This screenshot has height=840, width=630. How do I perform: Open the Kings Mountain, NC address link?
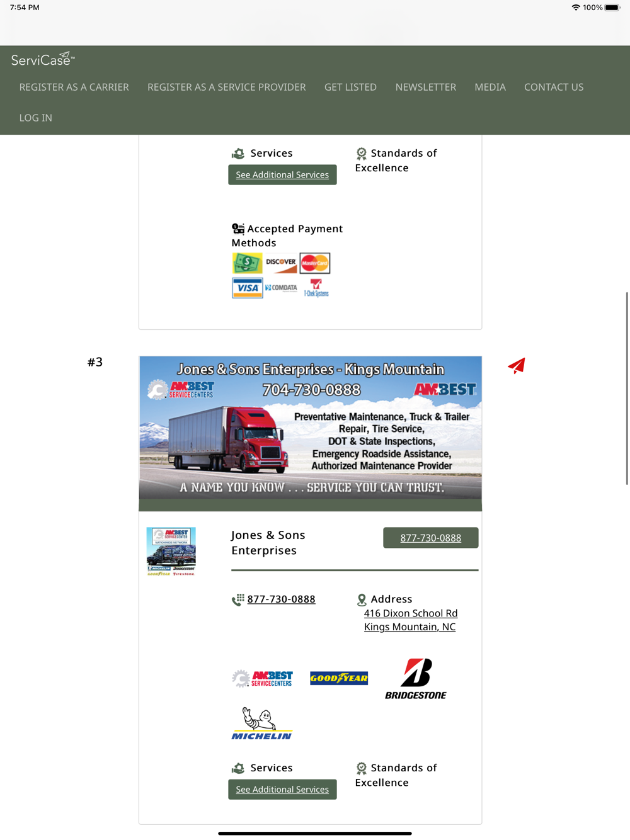point(409,627)
